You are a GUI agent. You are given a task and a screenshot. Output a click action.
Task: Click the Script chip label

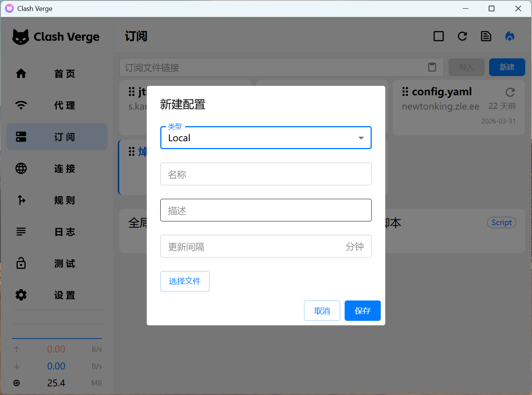502,223
